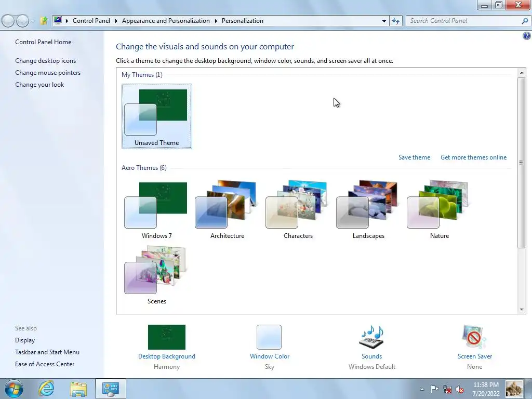Click the Search Control Panel field

coord(468,21)
